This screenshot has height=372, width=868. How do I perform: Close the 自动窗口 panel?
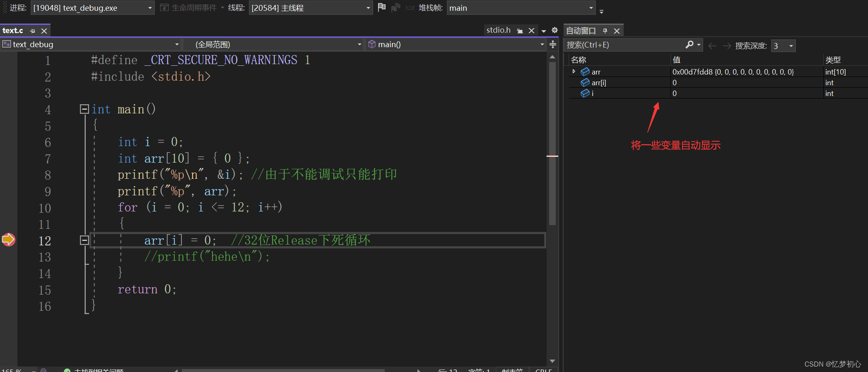[x=617, y=31]
